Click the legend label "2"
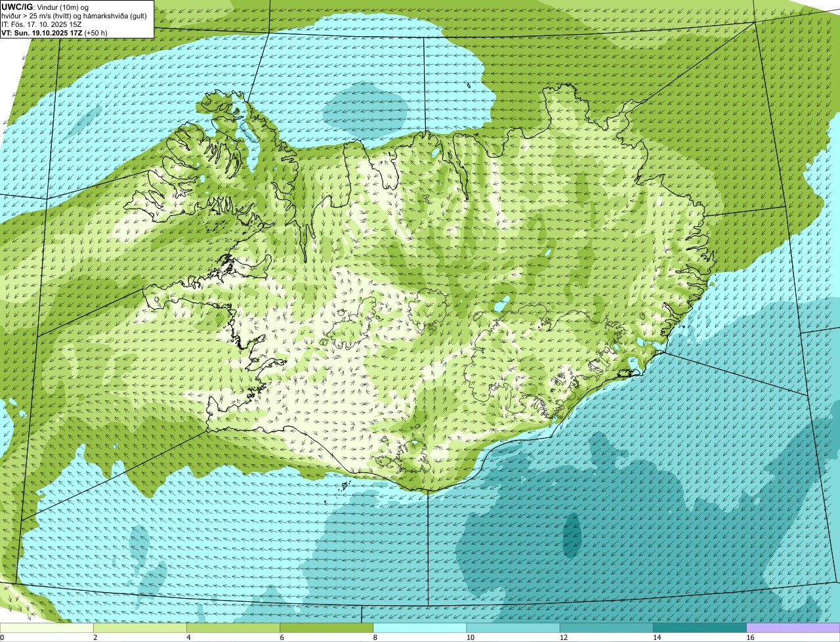 pyautogui.click(x=95, y=637)
